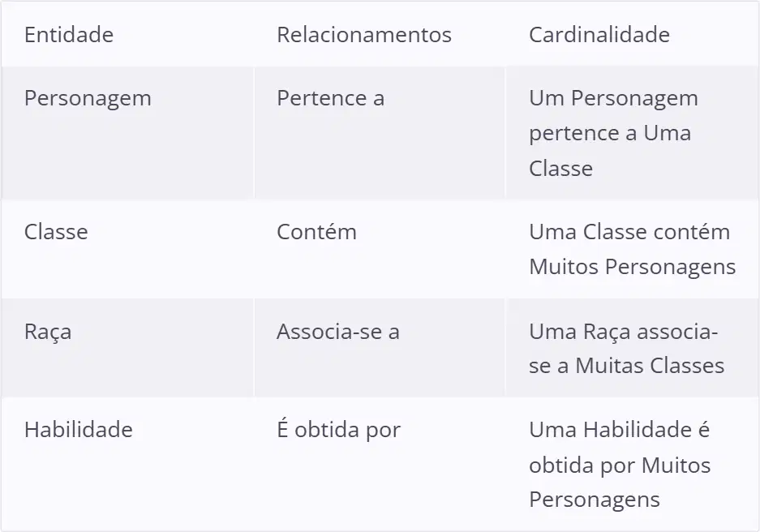This screenshot has width=760, height=532.
Task: Click the 'É obtida por' relationship cell
Action: 380,464
